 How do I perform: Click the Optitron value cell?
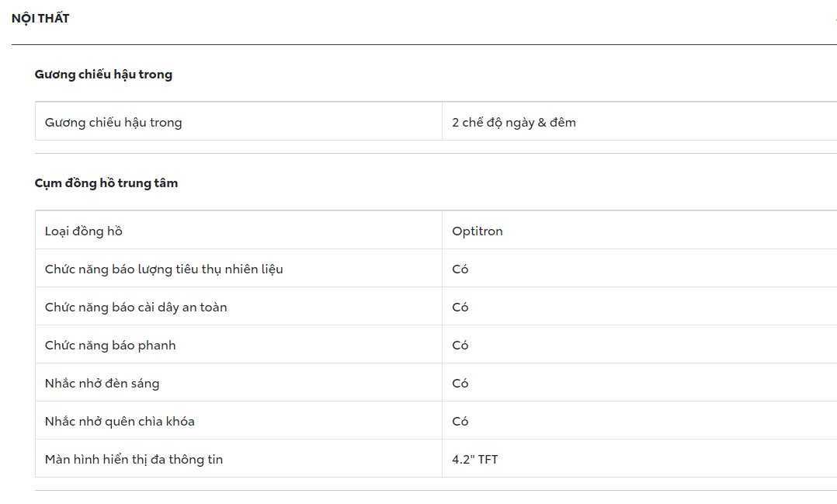click(x=478, y=231)
